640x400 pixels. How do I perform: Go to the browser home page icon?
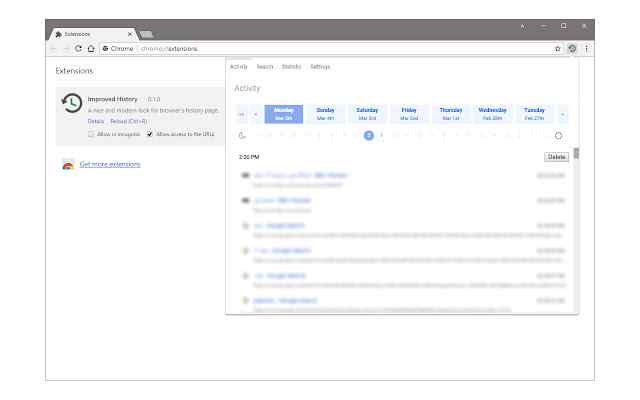[x=91, y=49]
